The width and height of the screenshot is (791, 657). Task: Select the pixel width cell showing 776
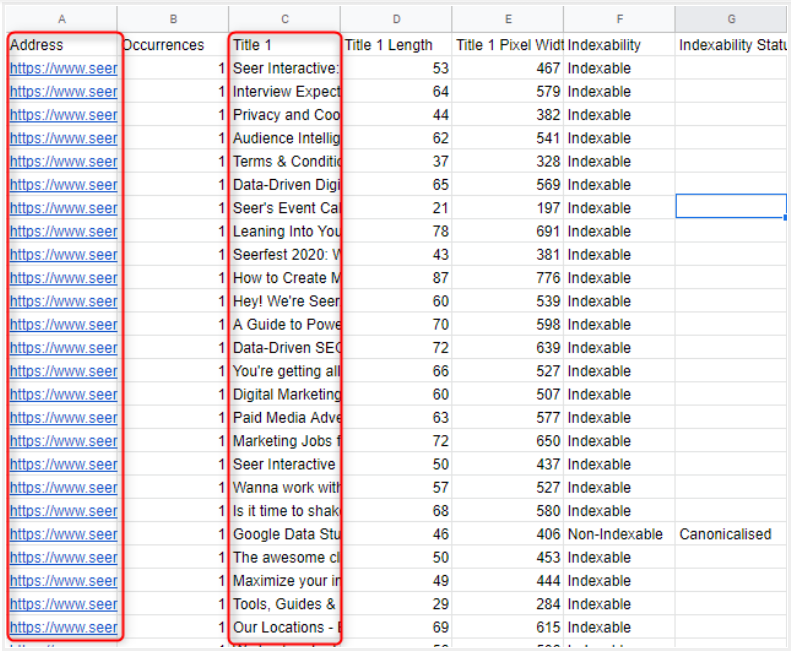508,278
